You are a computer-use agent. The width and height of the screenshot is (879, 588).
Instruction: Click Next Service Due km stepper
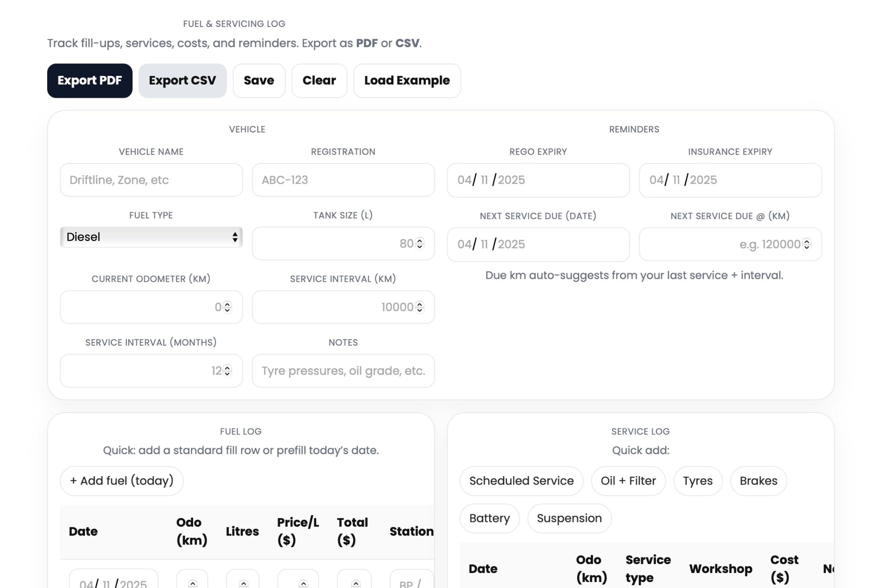(x=807, y=244)
